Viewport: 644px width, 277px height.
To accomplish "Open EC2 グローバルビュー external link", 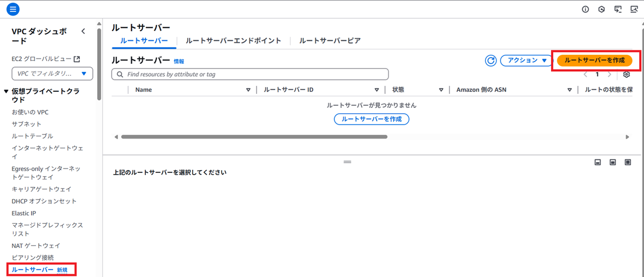I will point(46,59).
